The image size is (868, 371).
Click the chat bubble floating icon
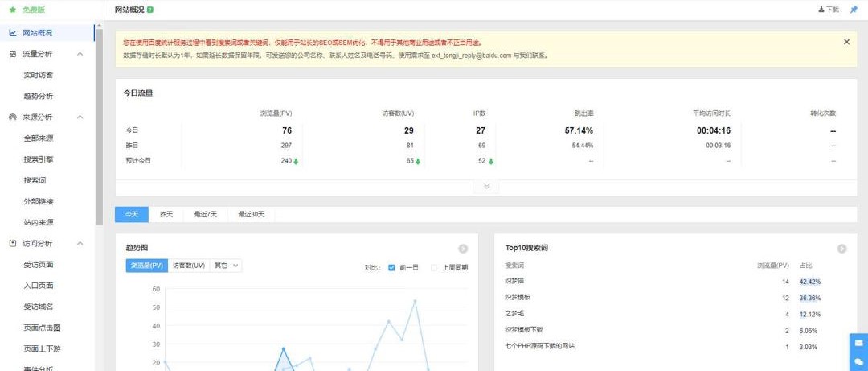pos(858,362)
